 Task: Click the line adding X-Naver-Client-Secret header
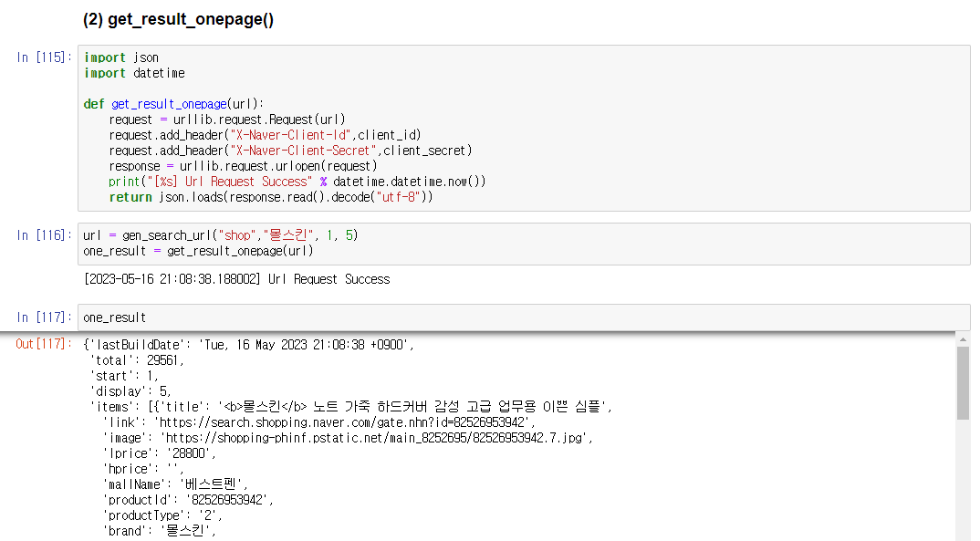[x=291, y=151]
